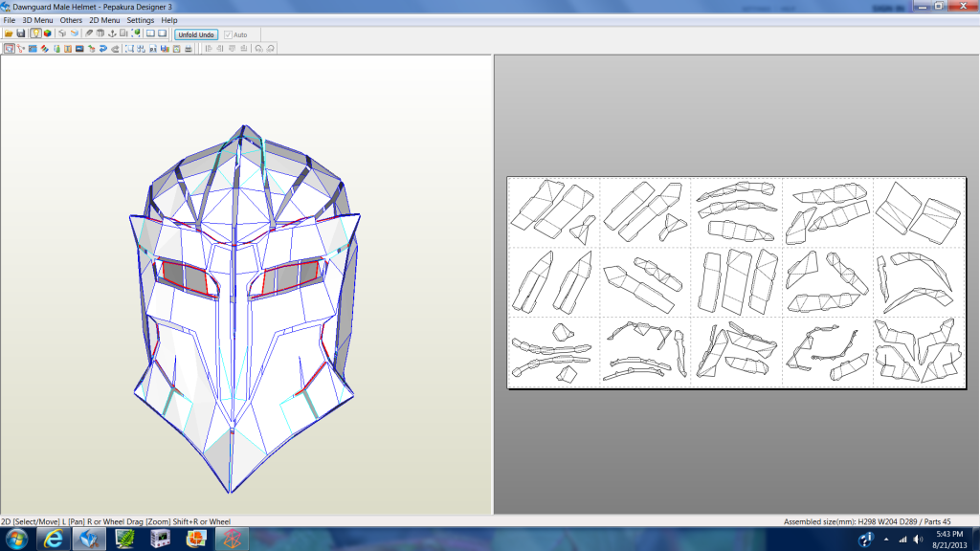980x551 pixels.
Task: Click the printer icon
Action: tap(189, 49)
